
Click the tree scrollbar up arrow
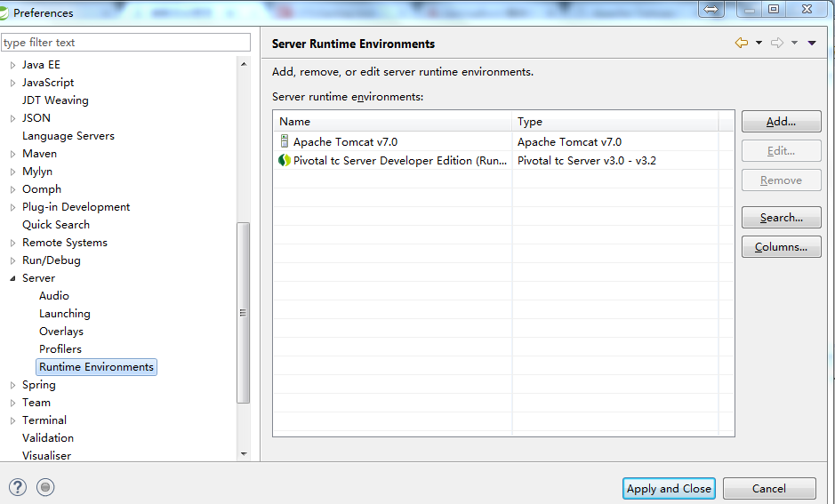(244, 64)
